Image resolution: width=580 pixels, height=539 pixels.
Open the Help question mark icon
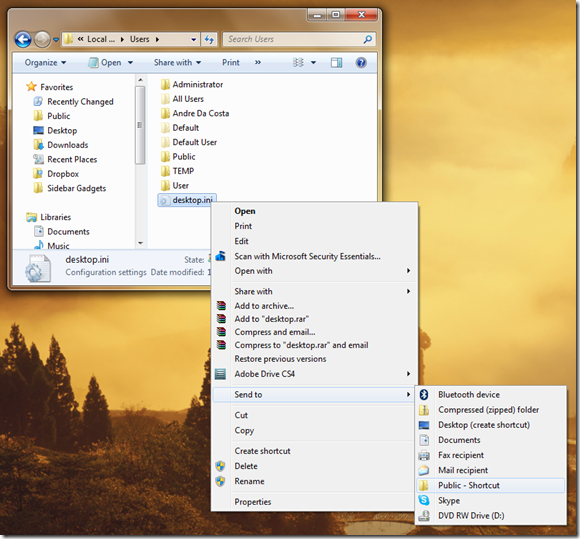pos(361,63)
